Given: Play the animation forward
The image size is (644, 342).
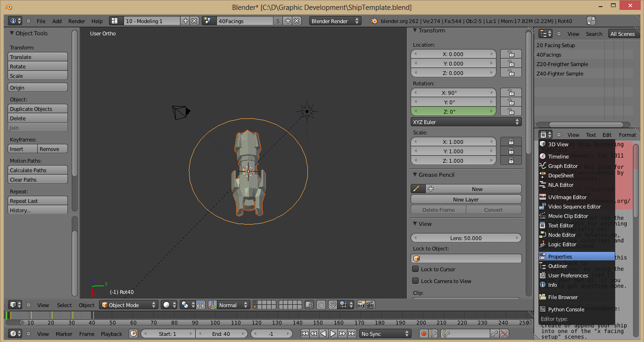Looking at the screenshot, I should 333,334.
